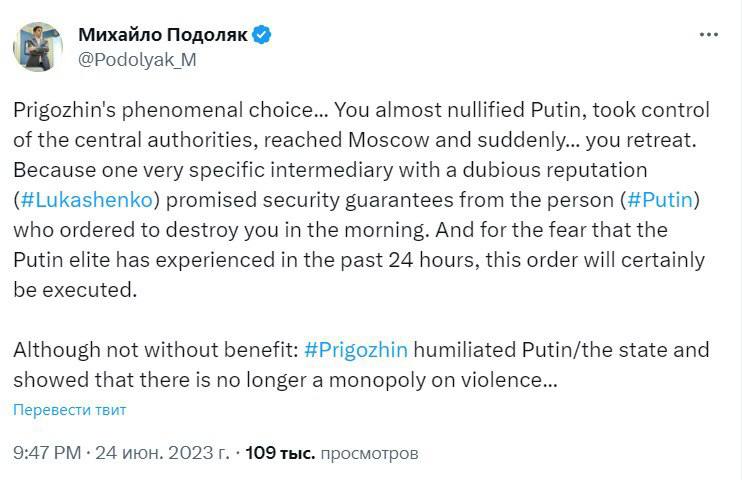Viewport: 742px width, 480px height.
Task: Click the 109 тыс. view count
Action: [280, 453]
